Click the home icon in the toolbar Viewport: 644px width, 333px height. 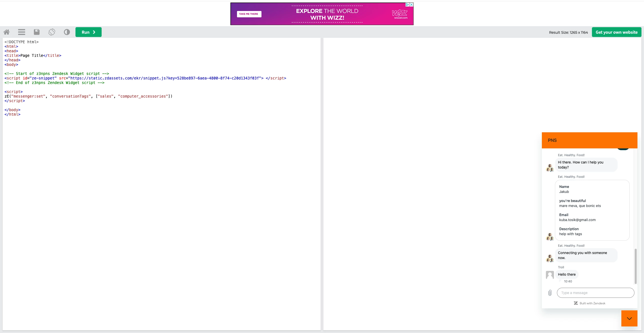7,32
